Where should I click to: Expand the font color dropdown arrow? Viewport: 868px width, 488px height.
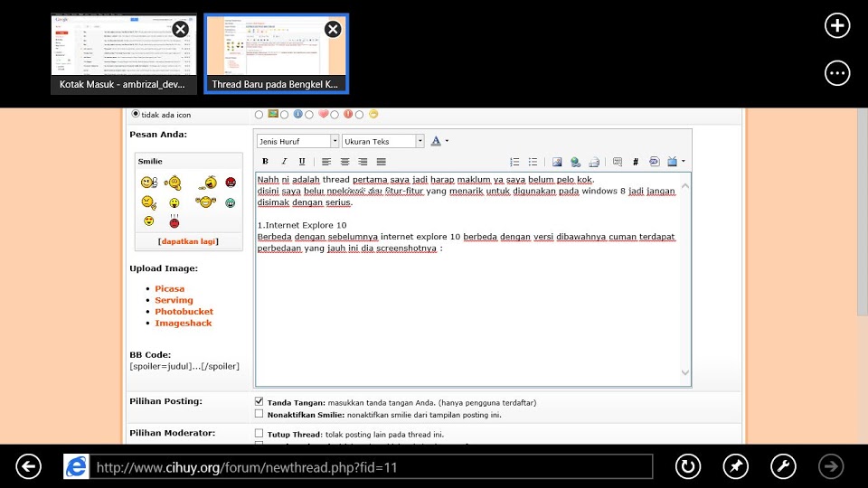click(x=447, y=141)
